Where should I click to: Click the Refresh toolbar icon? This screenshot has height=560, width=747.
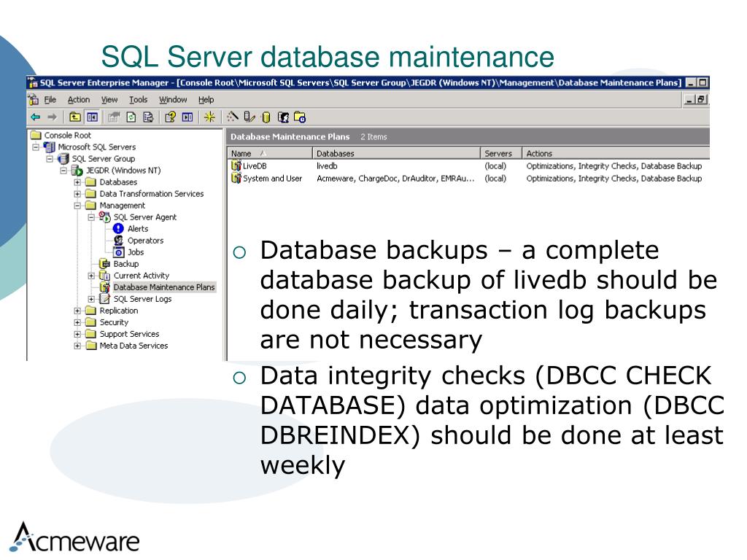[x=131, y=117]
